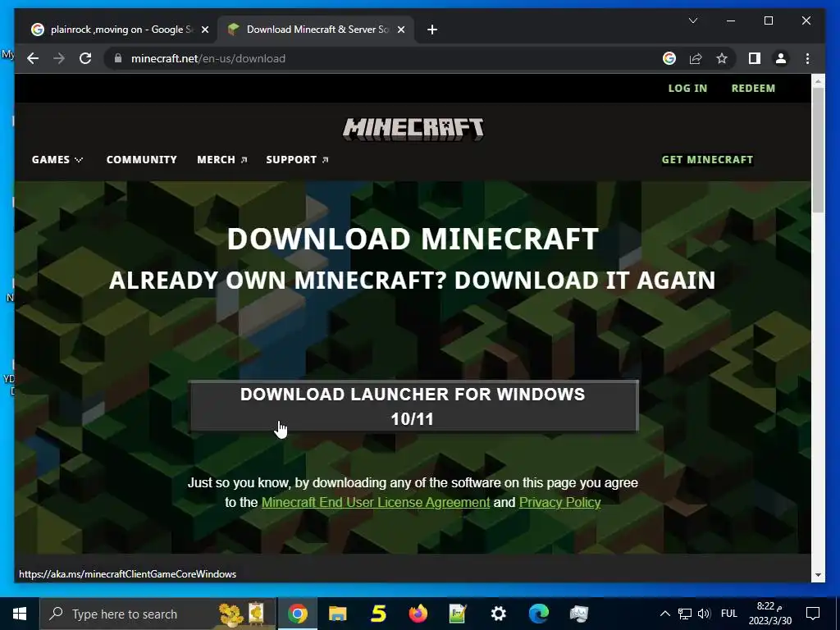
Task: Click the GET MINECRAFT button
Action: (707, 160)
